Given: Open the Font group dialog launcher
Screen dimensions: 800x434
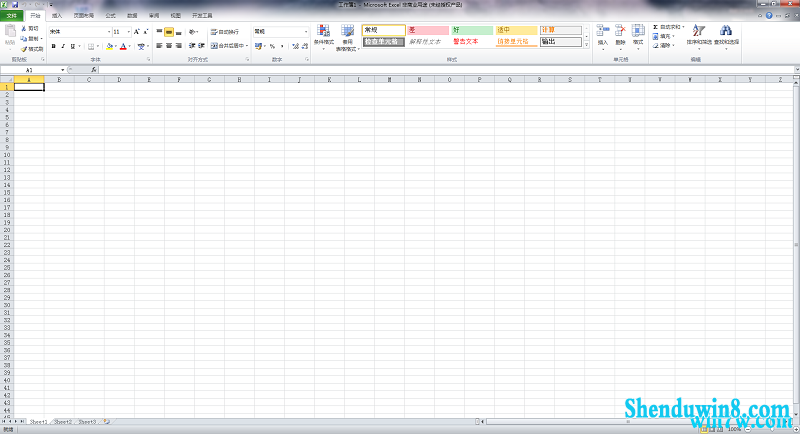Looking at the screenshot, I should (148, 60).
